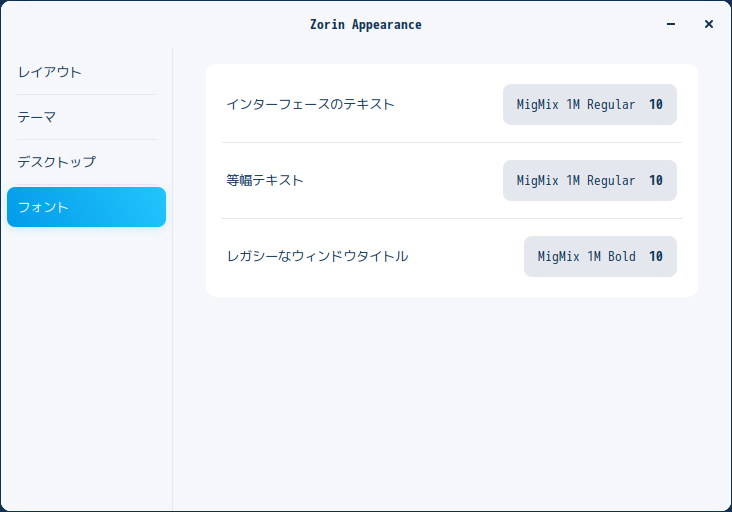Select the highlighted フォント sidebar item

(86, 207)
